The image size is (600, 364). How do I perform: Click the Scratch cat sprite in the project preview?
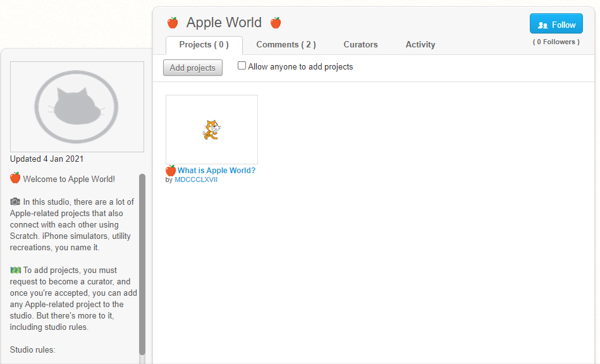pyautogui.click(x=211, y=130)
